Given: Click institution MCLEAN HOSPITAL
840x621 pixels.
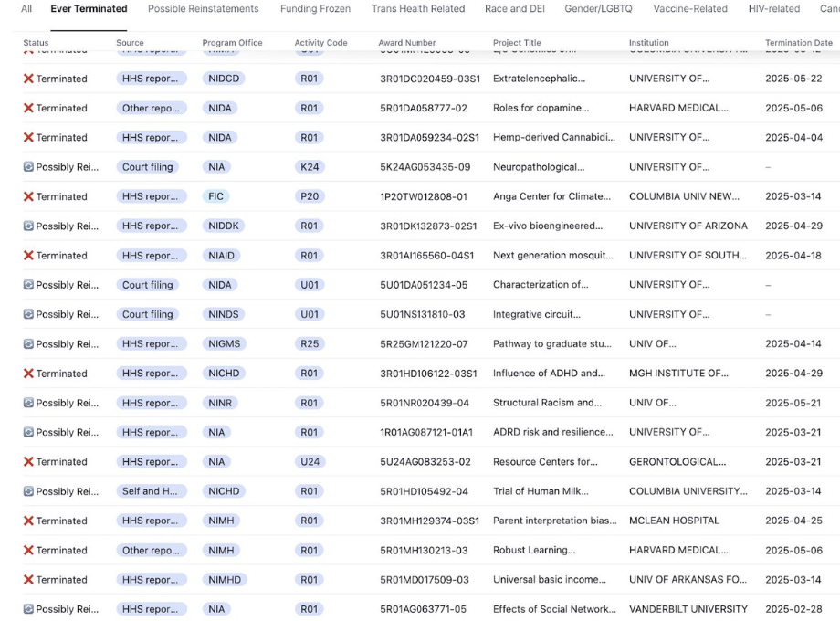Looking at the screenshot, I should pos(674,521).
